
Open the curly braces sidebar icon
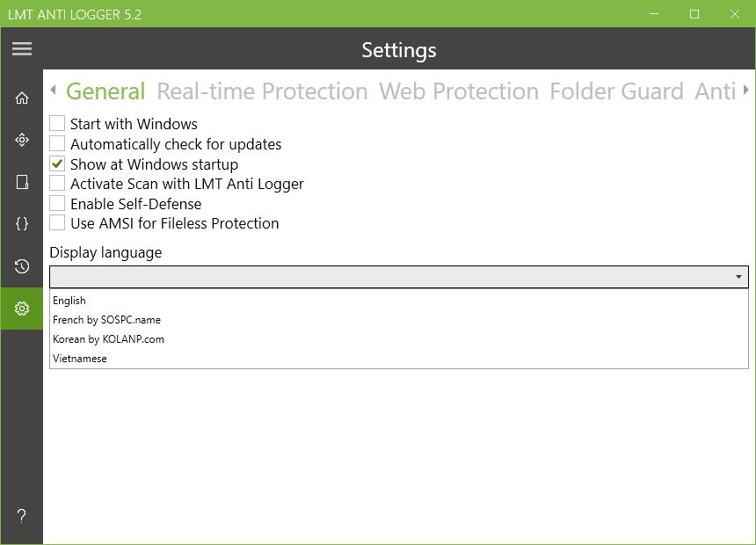22,224
